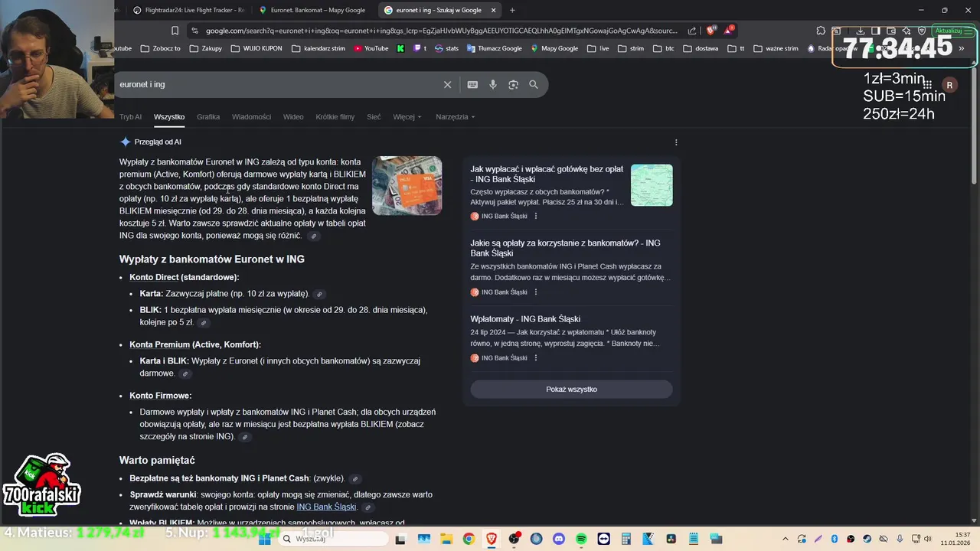Open the Google account avatar 'R'

click(949, 85)
